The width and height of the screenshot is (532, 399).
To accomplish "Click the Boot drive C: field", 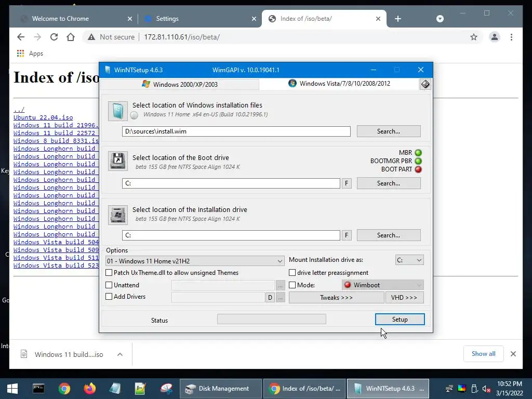I will point(231,183).
